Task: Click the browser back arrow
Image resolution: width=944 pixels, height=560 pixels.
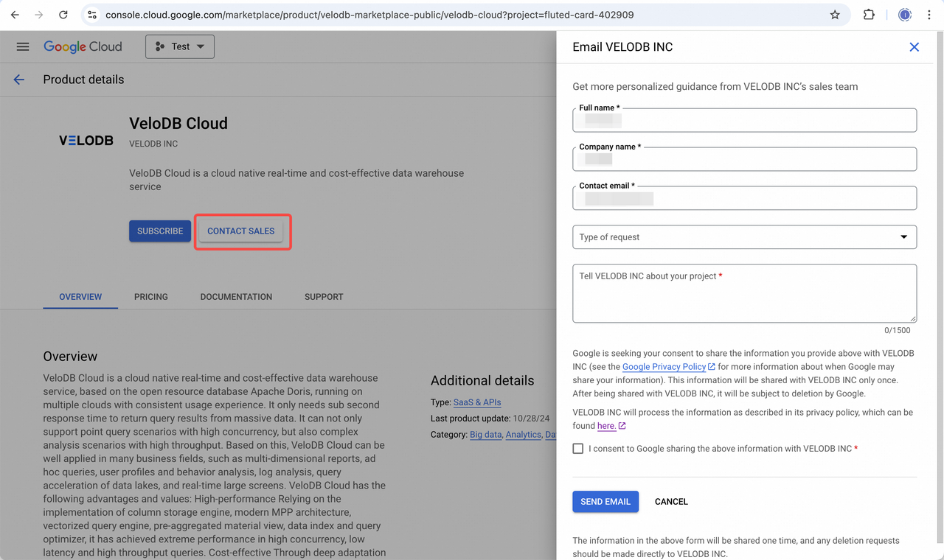Action: 15,15
